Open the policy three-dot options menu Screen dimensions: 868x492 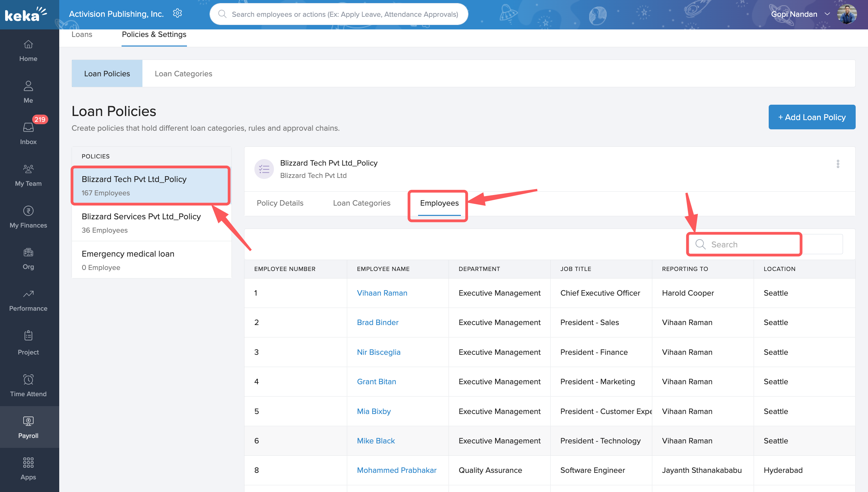click(x=838, y=164)
